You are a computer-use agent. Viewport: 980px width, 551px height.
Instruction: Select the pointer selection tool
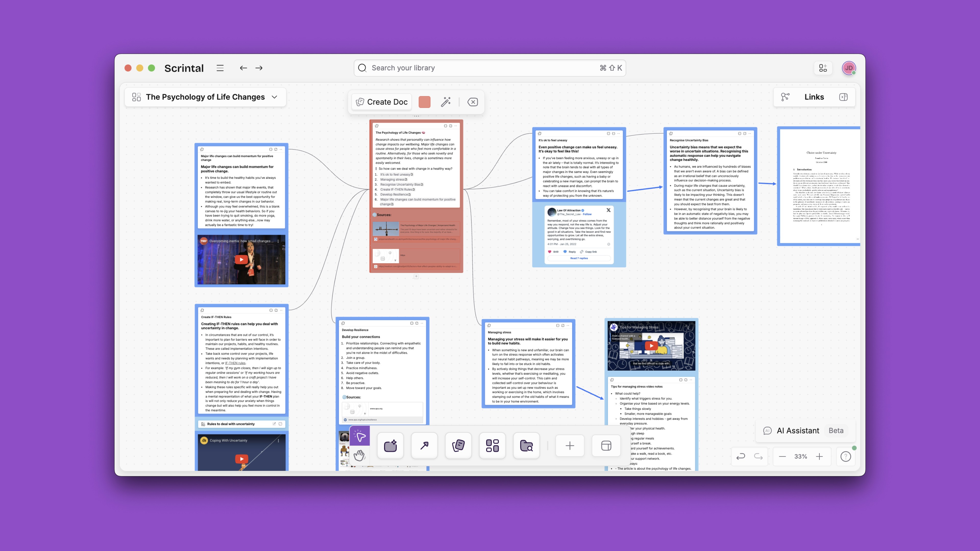pos(360,436)
